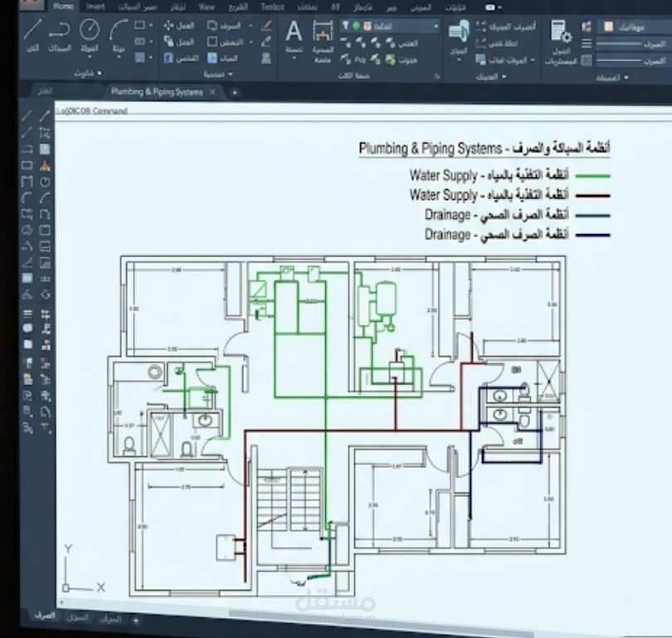
Task: Expand the Draw panel arrow
Action: pos(100,73)
